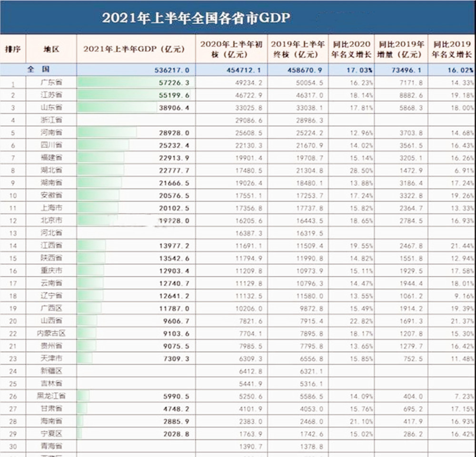Click the '江苏省' region cell
Screen dimensions: 476x457
[x=51, y=95]
